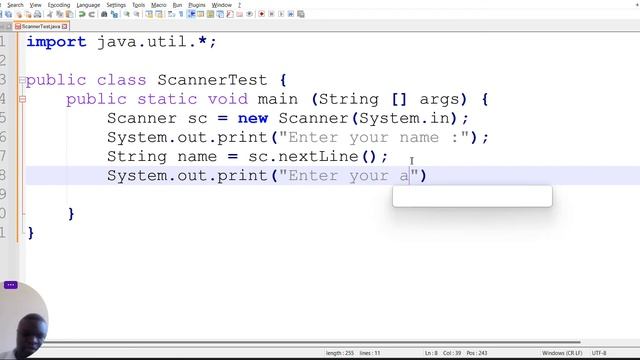This screenshot has height=360, width=640.
Task: Start macro recording with red Record icon
Action: tap(261, 14)
